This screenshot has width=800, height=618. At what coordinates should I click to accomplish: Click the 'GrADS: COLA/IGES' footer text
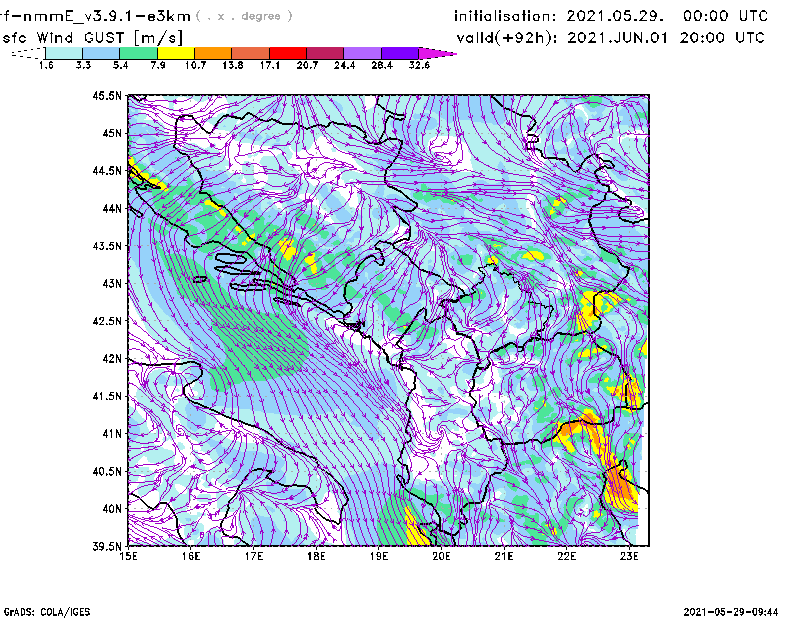click(47, 612)
